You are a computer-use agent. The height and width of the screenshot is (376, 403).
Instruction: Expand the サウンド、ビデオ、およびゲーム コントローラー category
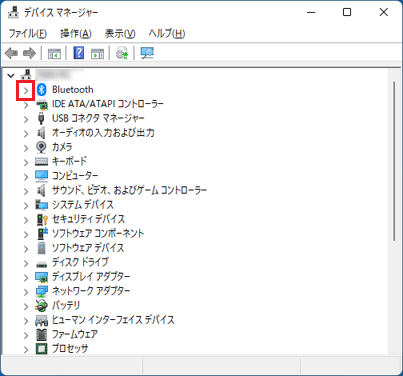(26, 191)
